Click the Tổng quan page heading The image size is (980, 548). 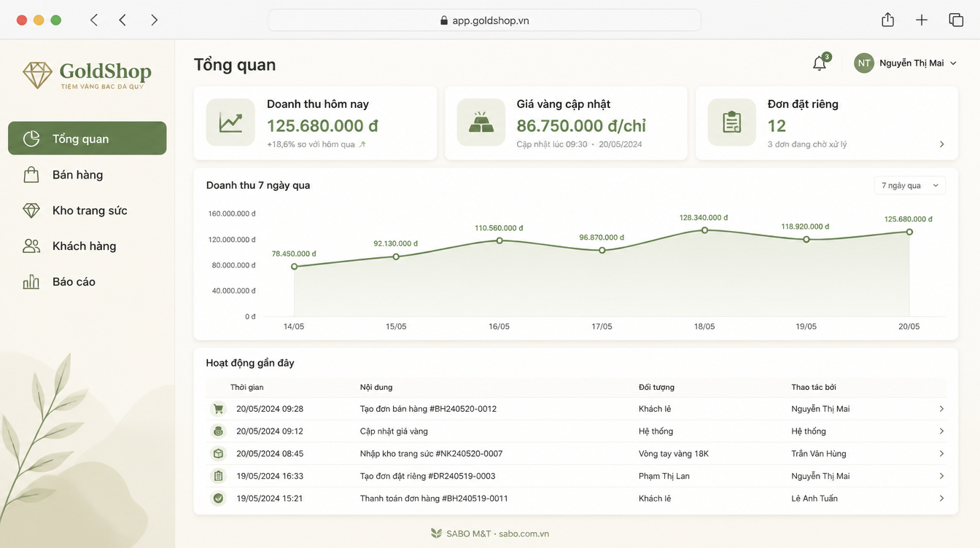pyautogui.click(x=235, y=65)
